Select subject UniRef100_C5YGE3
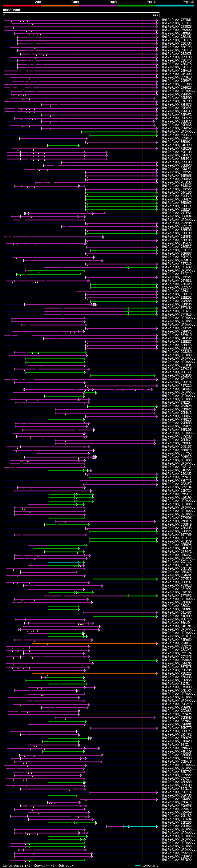197x868 pixels. click(x=177, y=78)
